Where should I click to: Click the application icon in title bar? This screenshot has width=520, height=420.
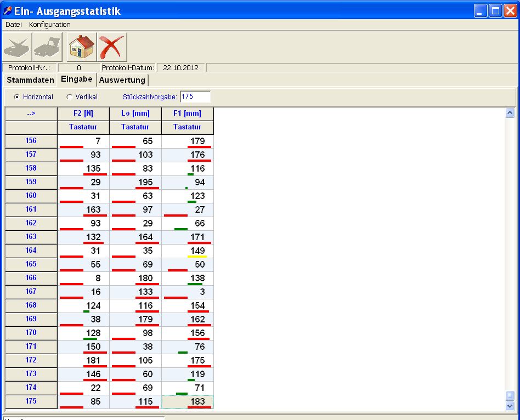point(8,11)
